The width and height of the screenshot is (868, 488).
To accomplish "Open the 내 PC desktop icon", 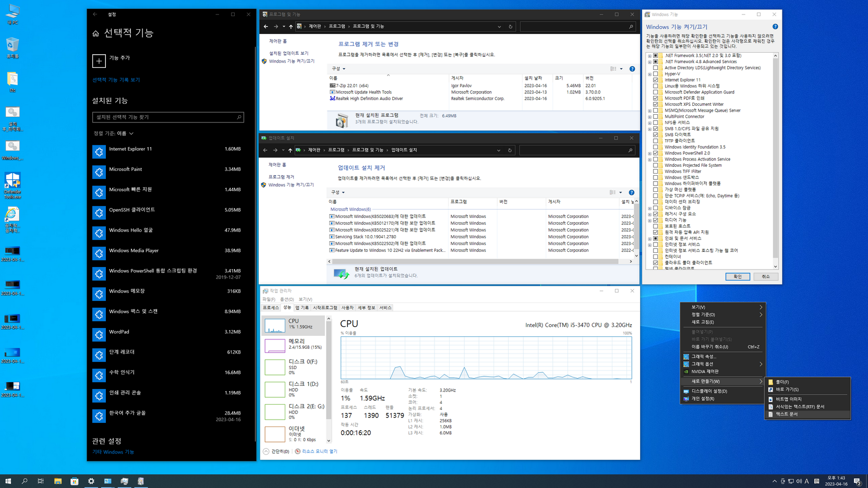I will 13,14.
